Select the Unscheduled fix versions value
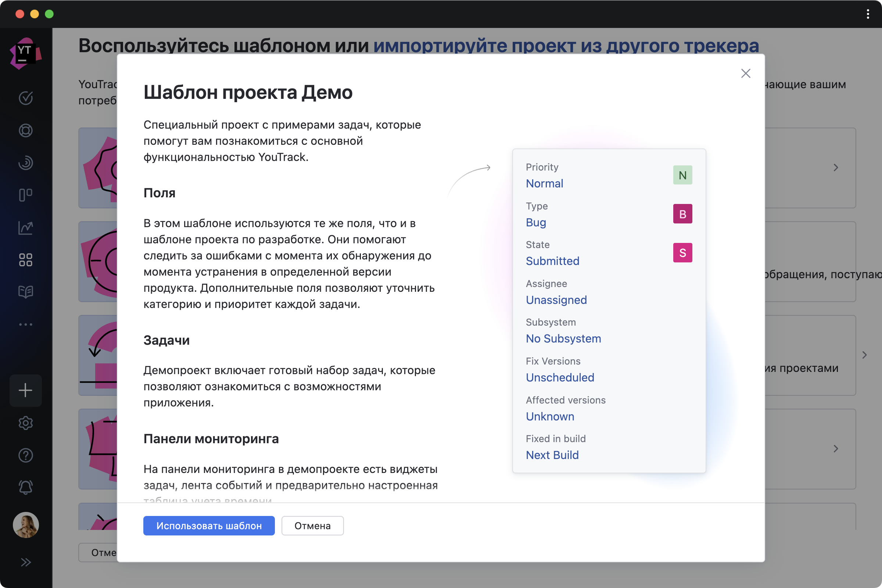Viewport: 882px width, 588px height. 560,378
